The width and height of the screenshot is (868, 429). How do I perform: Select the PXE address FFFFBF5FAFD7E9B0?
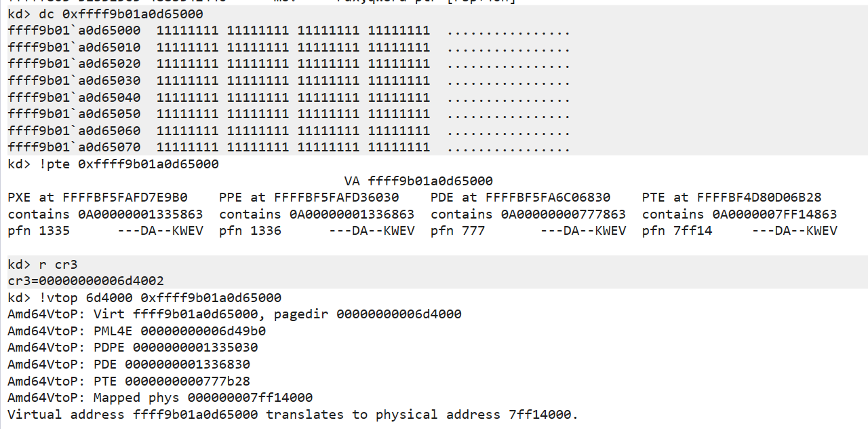125,198
